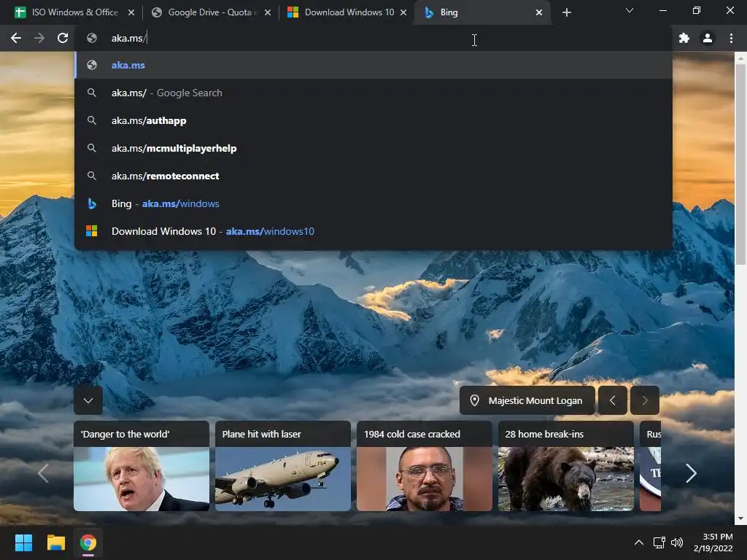The image size is (747, 560).
Task: Show hidden system tray icons
Action: pyautogui.click(x=639, y=542)
